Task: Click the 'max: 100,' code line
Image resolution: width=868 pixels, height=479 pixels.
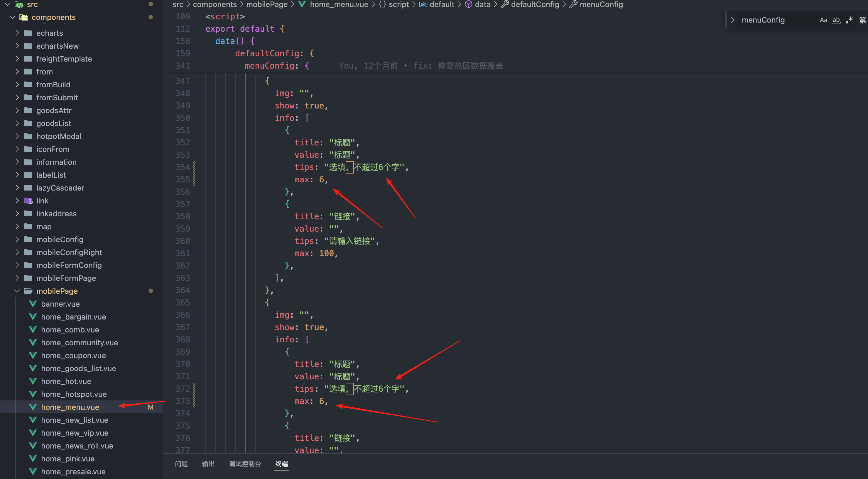Action: coord(316,253)
